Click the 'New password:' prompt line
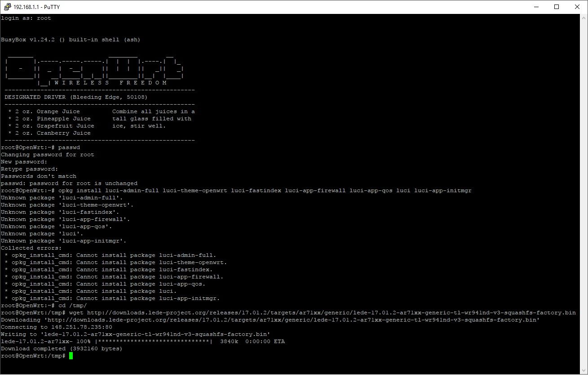The image size is (588, 375). pos(24,162)
